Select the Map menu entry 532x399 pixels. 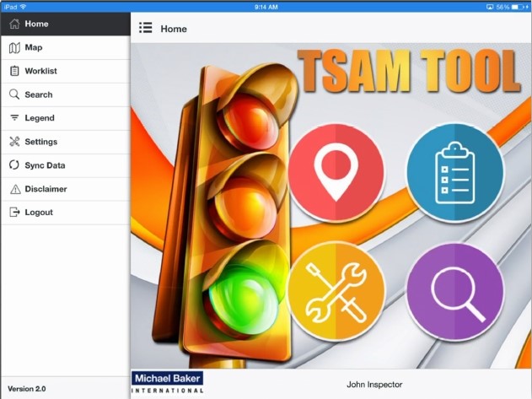coord(34,47)
